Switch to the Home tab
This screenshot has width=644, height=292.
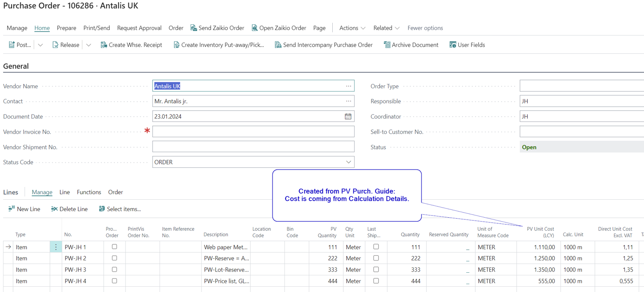(42, 28)
